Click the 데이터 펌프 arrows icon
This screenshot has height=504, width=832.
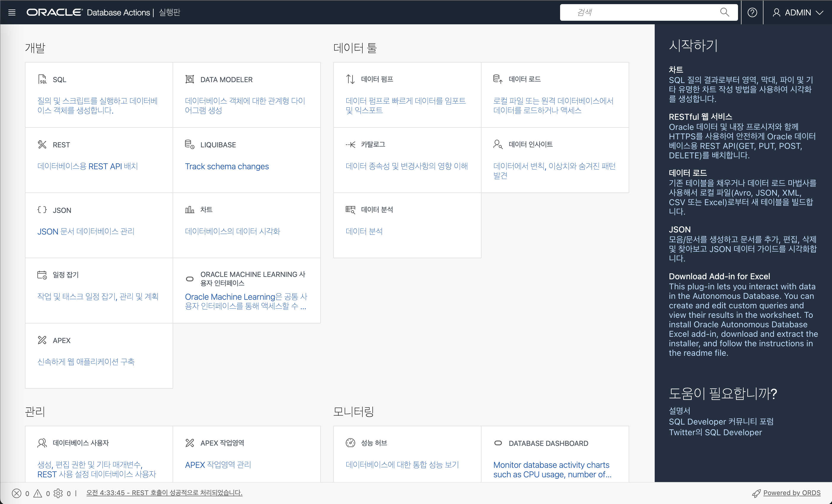tap(350, 79)
